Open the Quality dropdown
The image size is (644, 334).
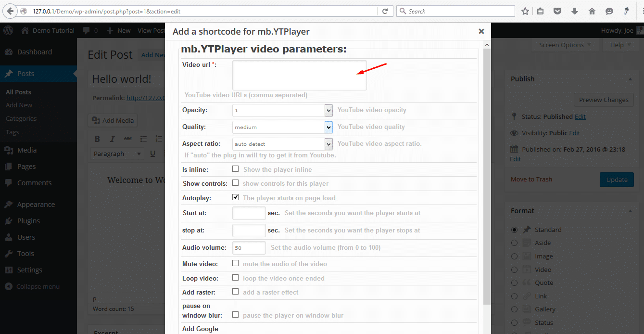[283, 127]
